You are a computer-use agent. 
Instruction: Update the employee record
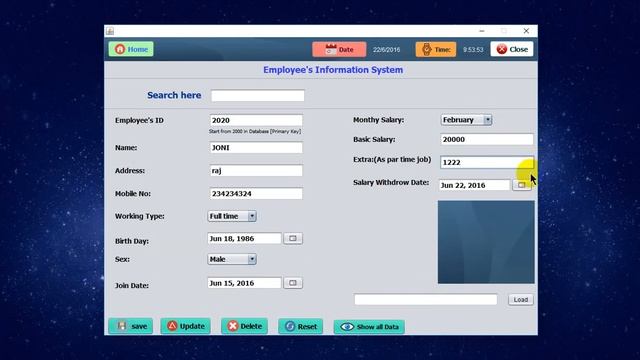point(185,326)
